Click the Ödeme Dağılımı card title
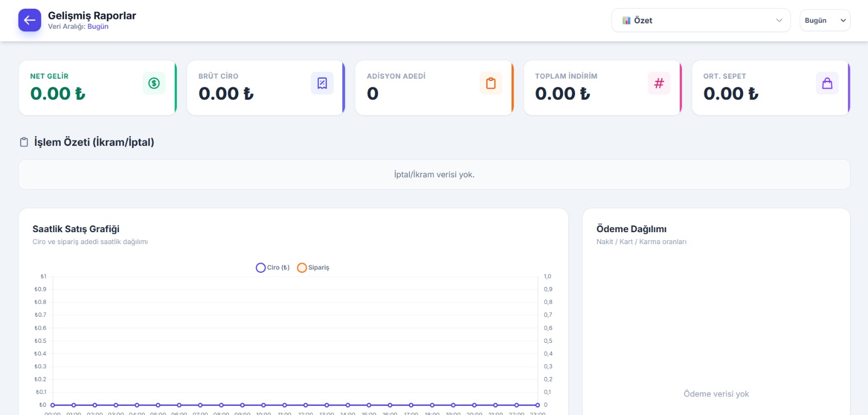This screenshot has width=868, height=415. coord(631,229)
